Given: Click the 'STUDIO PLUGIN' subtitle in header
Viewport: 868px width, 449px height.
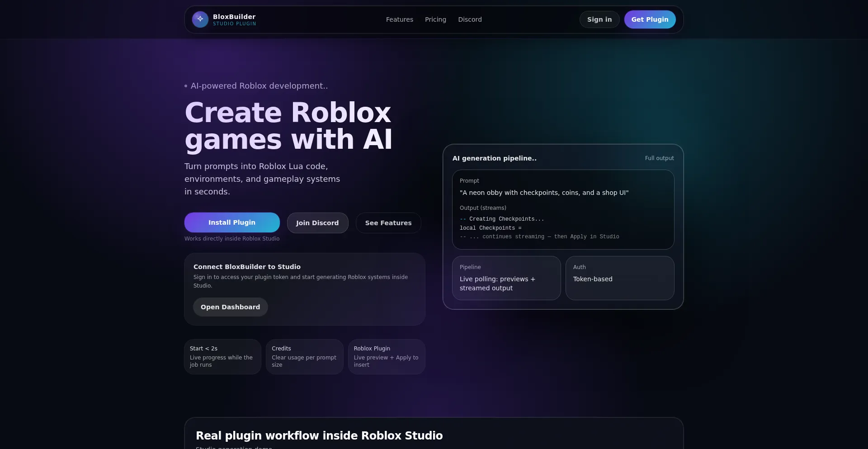Looking at the screenshot, I should pos(234,24).
